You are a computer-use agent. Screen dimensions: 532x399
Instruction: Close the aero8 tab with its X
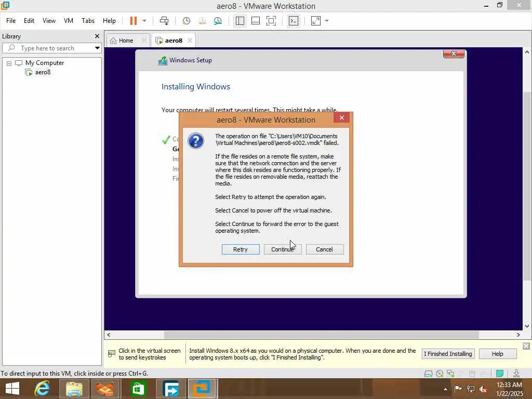coord(190,41)
